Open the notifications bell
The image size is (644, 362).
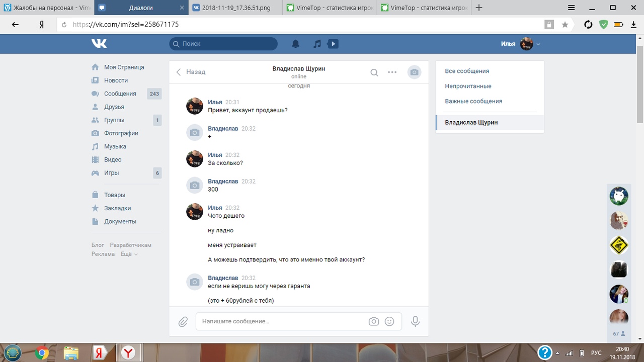[296, 44]
